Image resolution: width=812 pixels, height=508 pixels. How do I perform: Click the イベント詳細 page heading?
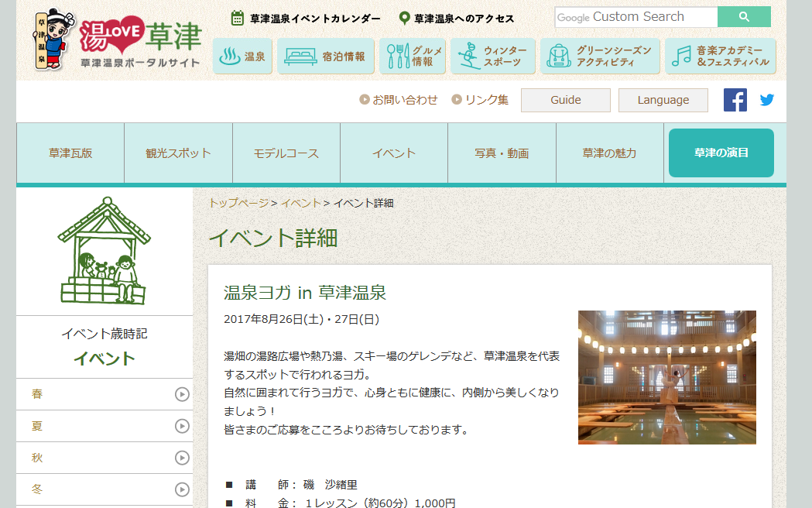coord(273,239)
